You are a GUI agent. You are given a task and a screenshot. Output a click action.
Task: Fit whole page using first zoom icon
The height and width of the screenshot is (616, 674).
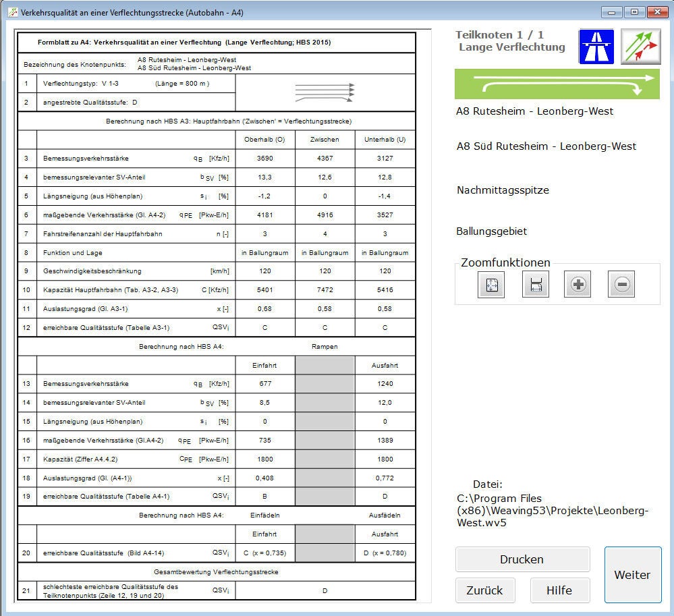click(490, 285)
